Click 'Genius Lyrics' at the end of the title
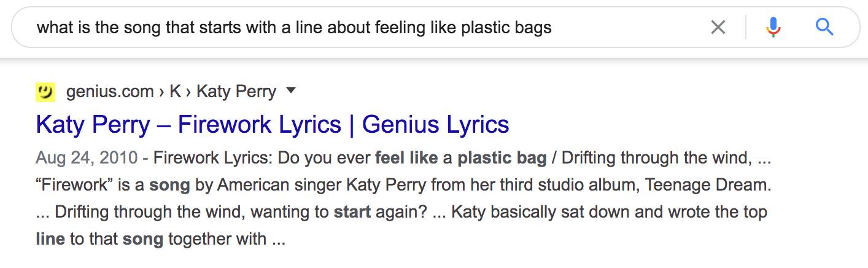The width and height of the screenshot is (868, 268). point(435,125)
